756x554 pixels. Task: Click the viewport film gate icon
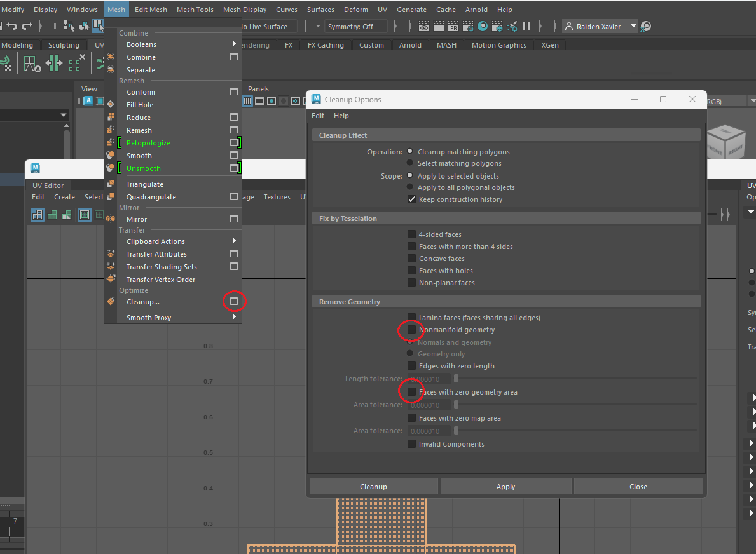click(259, 101)
